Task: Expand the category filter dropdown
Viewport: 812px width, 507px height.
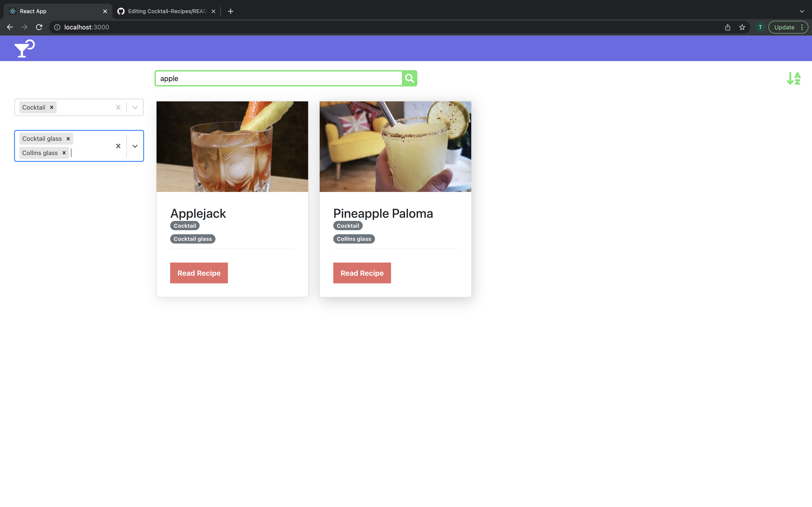Action: (135, 107)
